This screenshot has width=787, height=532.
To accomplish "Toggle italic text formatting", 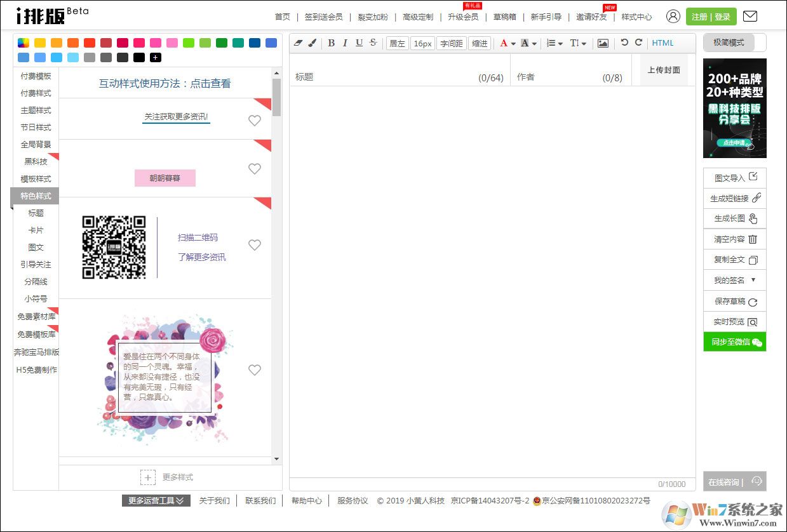I will click(x=345, y=43).
